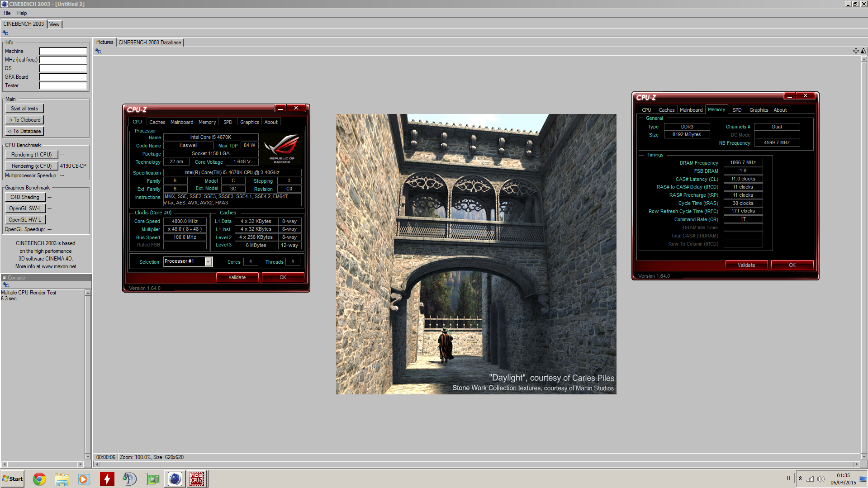Click the Tester input field
This screenshot has width=868, height=488.
[x=63, y=85]
